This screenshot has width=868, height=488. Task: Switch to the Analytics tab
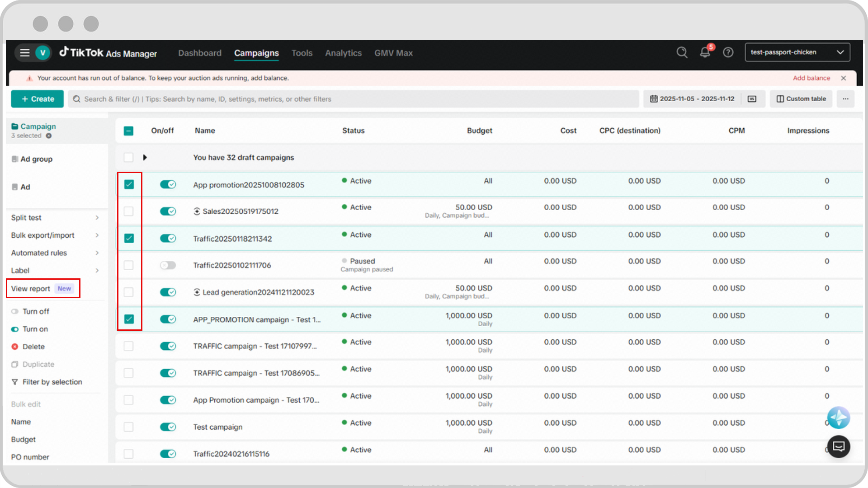click(x=343, y=53)
